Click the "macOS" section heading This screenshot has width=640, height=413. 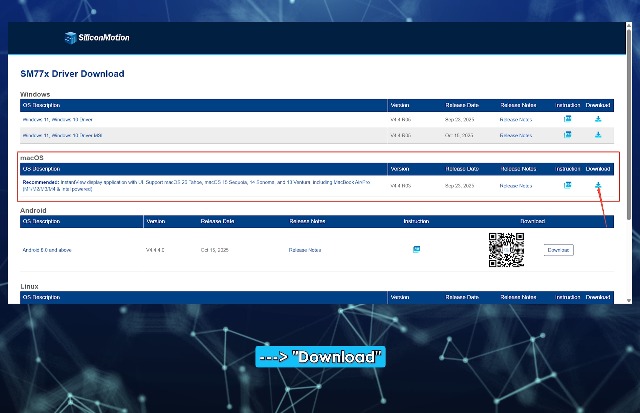point(32,158)
